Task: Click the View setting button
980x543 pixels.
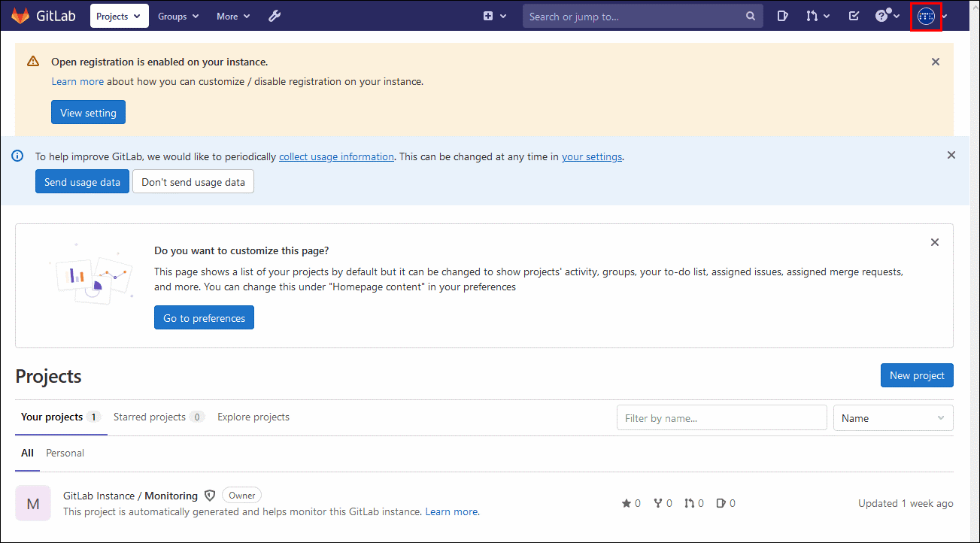Action: click(88, 113)
